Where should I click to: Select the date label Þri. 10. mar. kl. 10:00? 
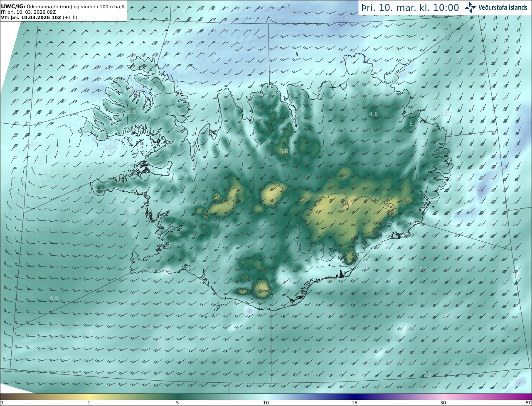point(410,7)
